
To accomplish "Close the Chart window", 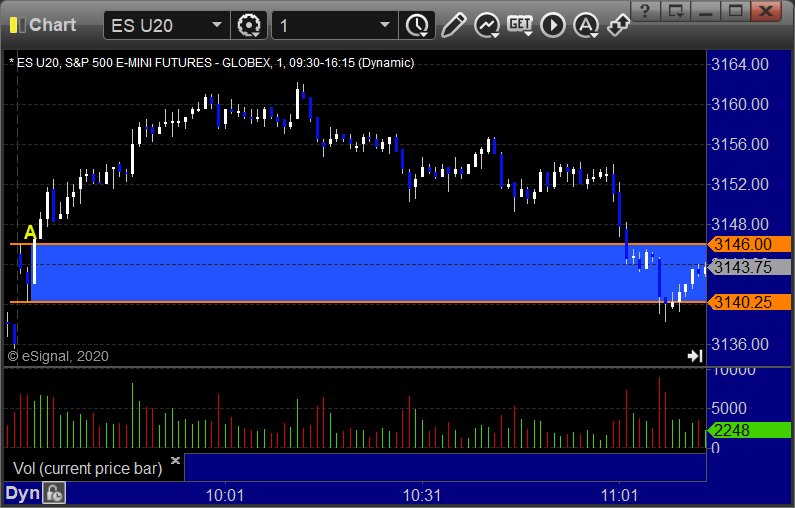I will pos(766,11).
